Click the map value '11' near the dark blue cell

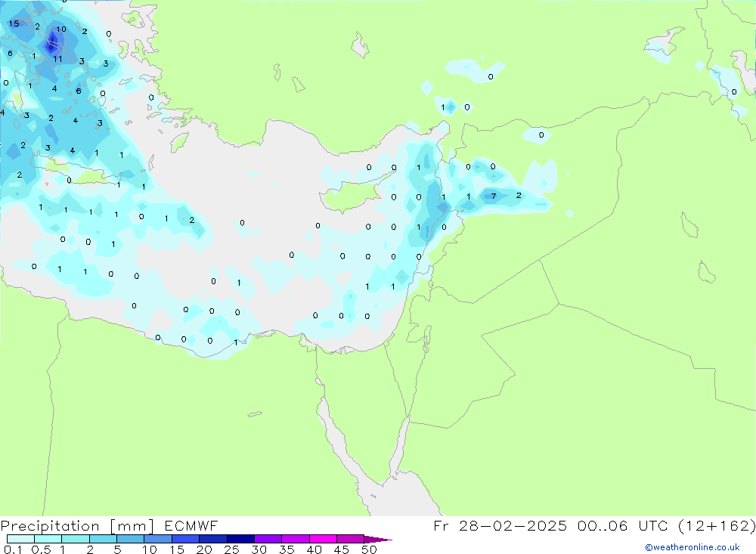[57, 59]
